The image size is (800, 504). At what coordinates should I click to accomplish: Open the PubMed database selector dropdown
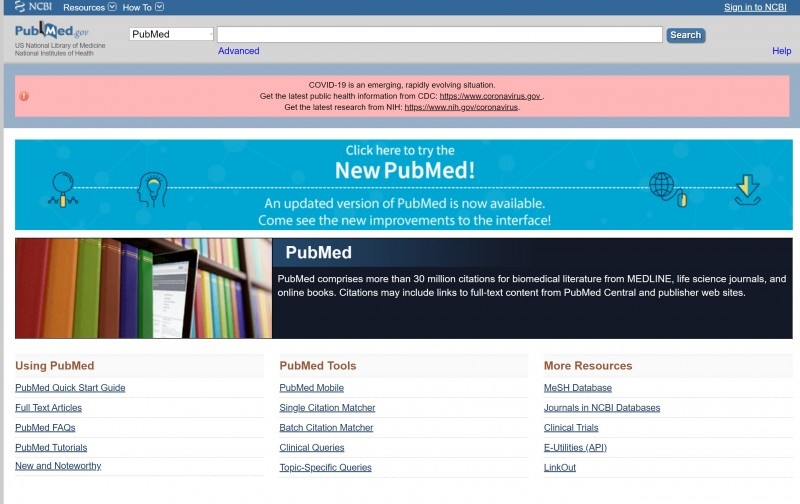pos(171,34)
